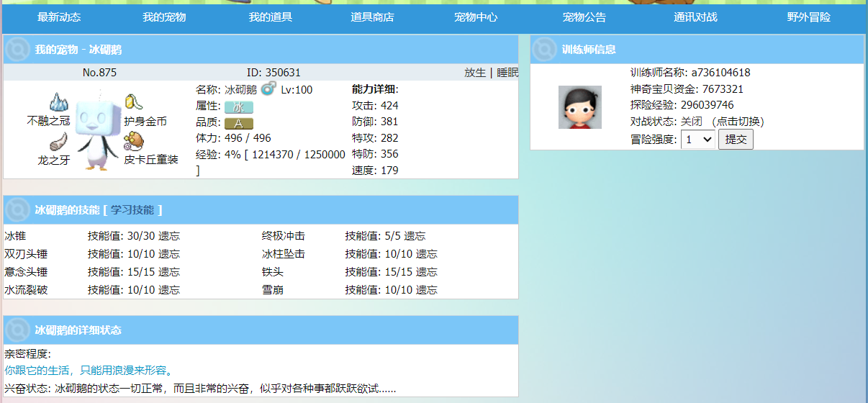Viewport: 868px width, 403px height.
Task: Click the 不融之冠 ice crown item icon
Action: coord(58,102)
